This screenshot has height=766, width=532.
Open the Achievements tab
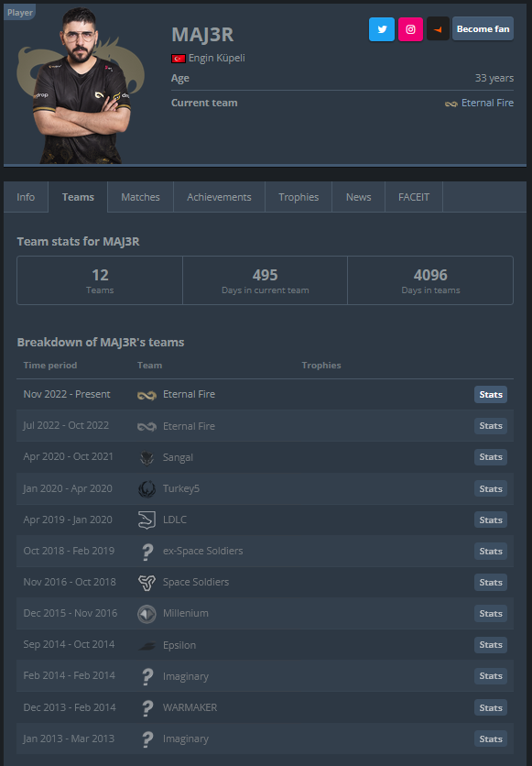(x=219, y=197)
